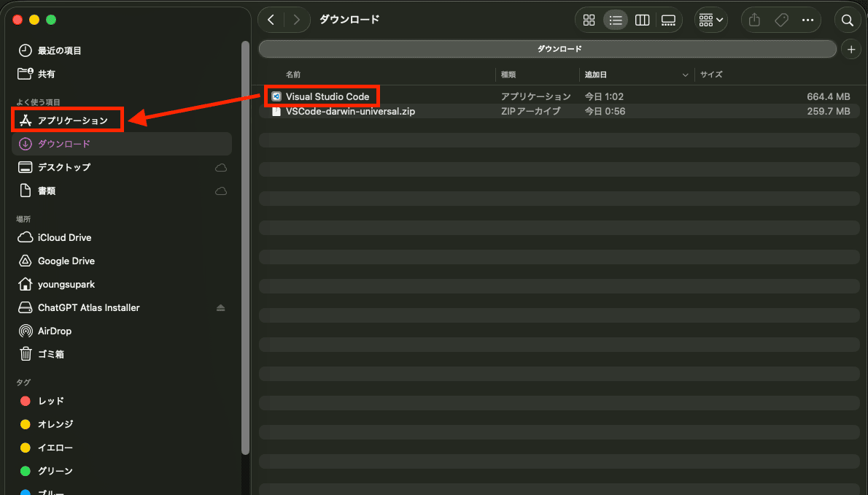Switch to column view mode
Image resolution: width=868 pixels, height=495 pixels.
click(x=642, y=20)
